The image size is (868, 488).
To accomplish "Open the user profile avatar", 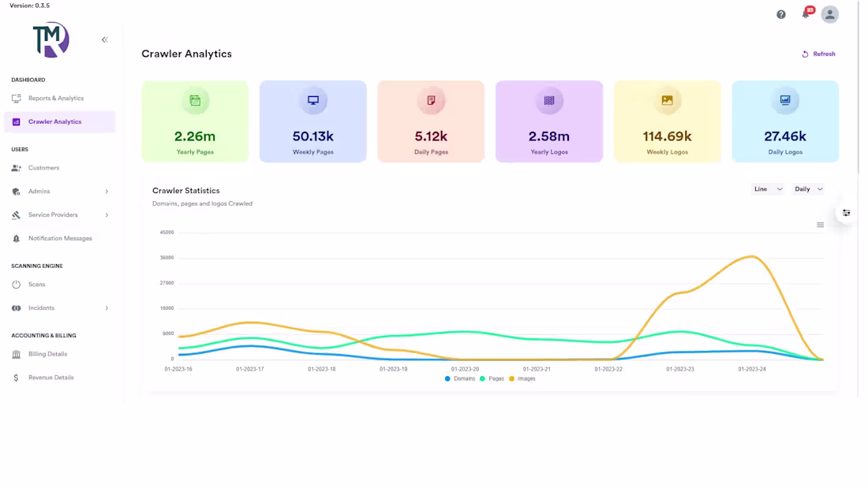I will [x=829, y=14].
